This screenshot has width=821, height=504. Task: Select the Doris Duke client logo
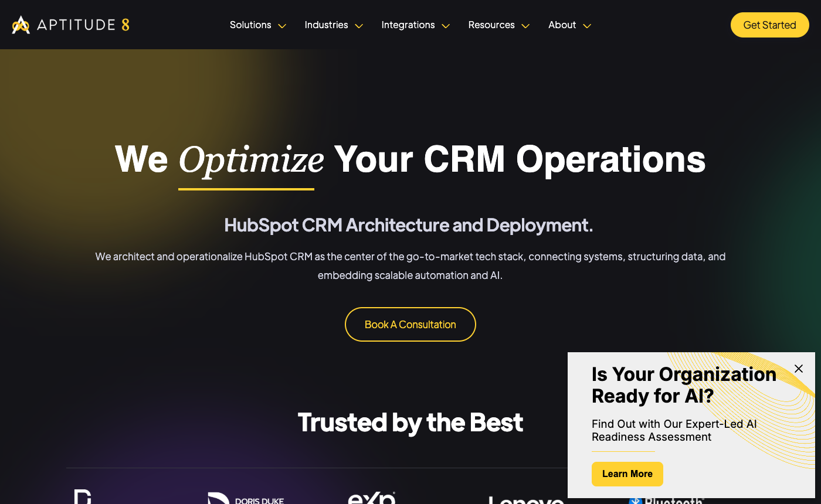point(246,499)
